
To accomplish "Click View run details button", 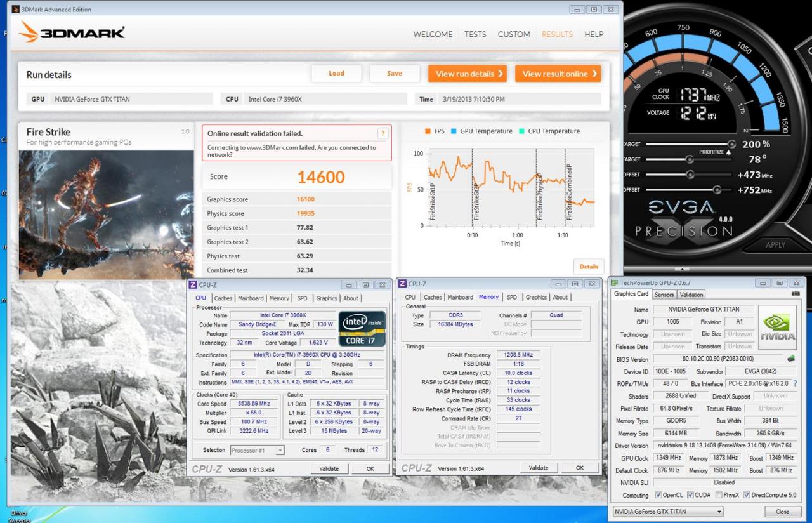I will click(468, 74).
